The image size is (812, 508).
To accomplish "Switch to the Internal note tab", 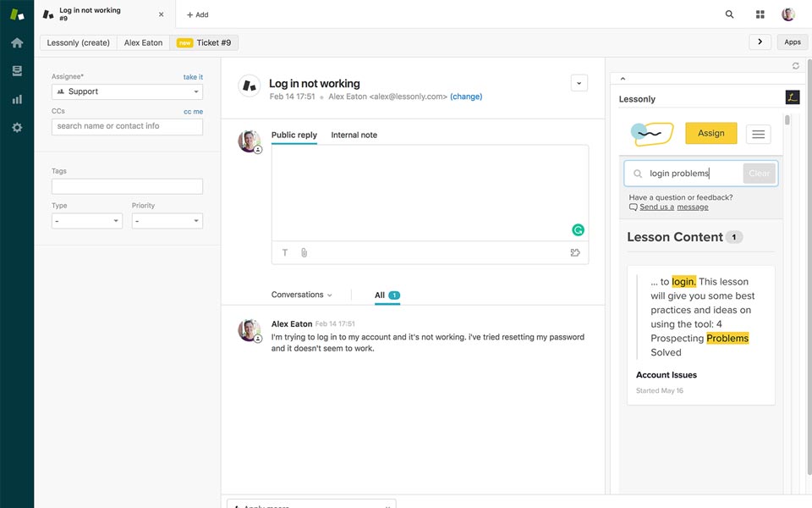I will [354, 135].
